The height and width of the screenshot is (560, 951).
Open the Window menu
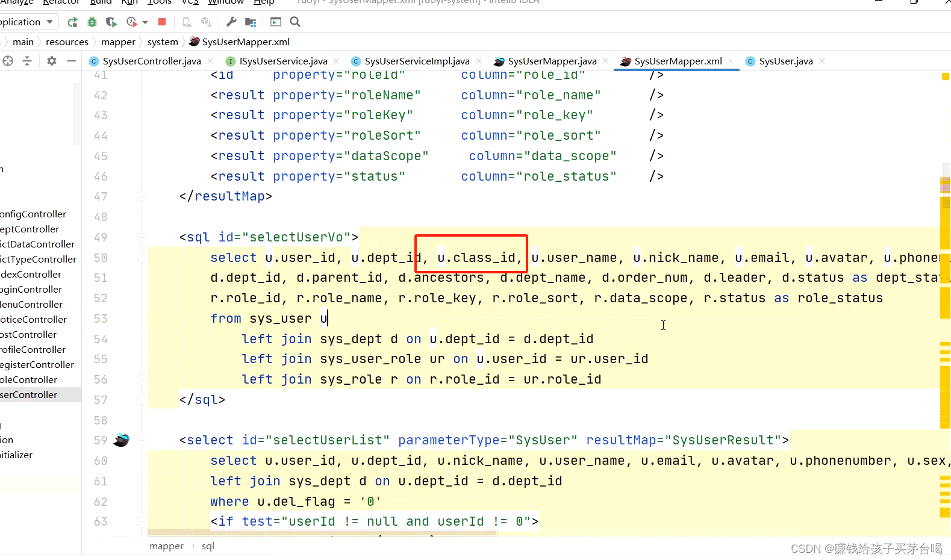[226, 2]
